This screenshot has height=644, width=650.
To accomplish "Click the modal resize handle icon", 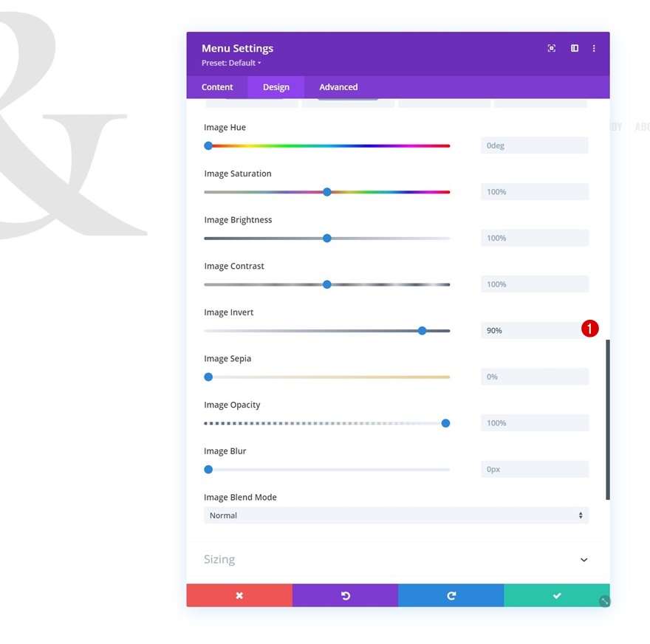I will pyautogui.click(x=605, y=601).
